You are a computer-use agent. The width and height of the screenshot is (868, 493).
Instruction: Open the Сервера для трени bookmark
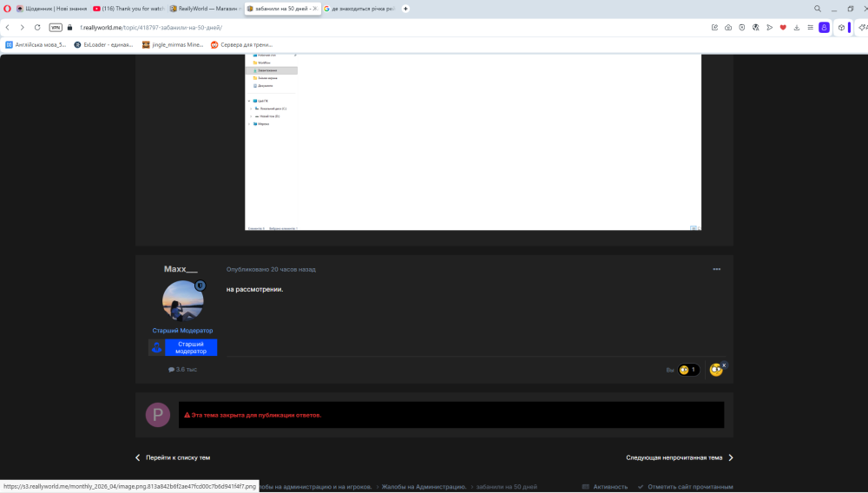tap(242, 45)
